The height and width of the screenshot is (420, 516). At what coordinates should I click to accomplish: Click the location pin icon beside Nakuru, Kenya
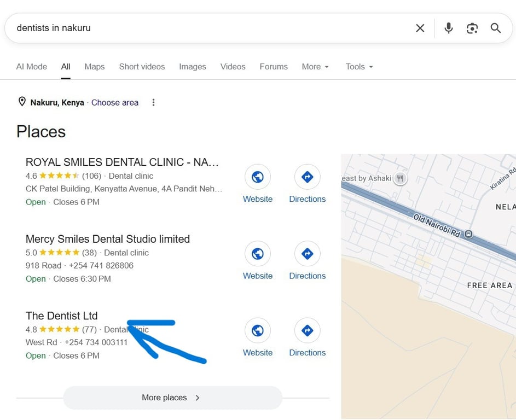[x=22, y=102]
